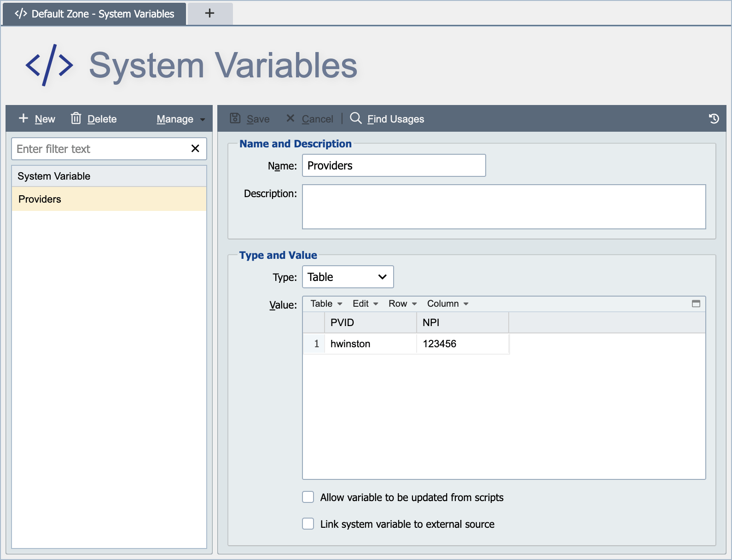The height and width of the screenshot is (560, 732).
Task: Check Link system variable to external source
Action: 308,524
